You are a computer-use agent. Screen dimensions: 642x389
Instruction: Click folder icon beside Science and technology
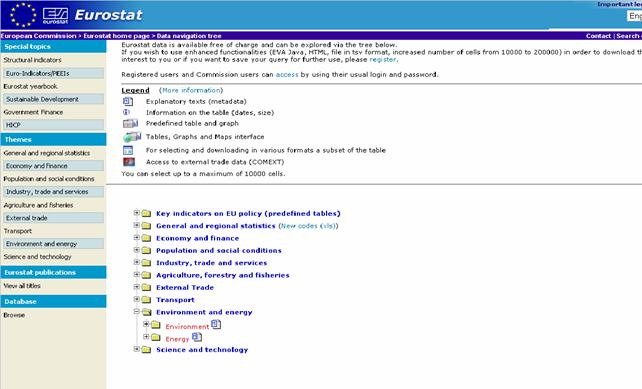pyautogui.click(x=146, y=350)
